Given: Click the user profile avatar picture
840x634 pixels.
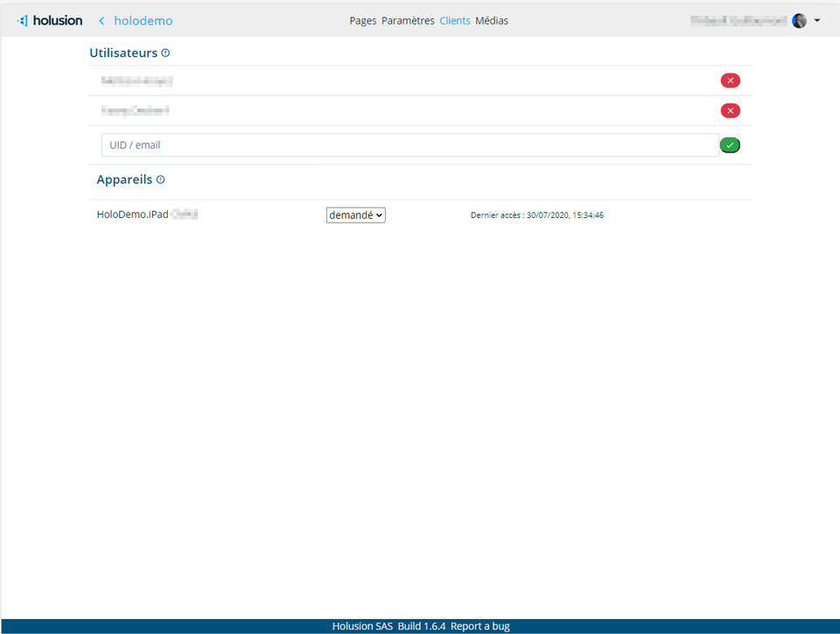Looking at the screenshot, I should 799,20.
